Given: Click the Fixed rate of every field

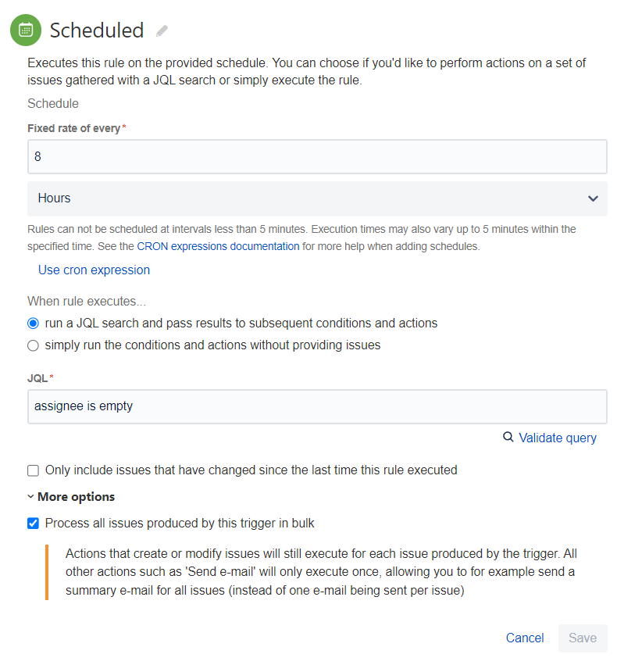Looking at the screenshot, I should (317, 157).
